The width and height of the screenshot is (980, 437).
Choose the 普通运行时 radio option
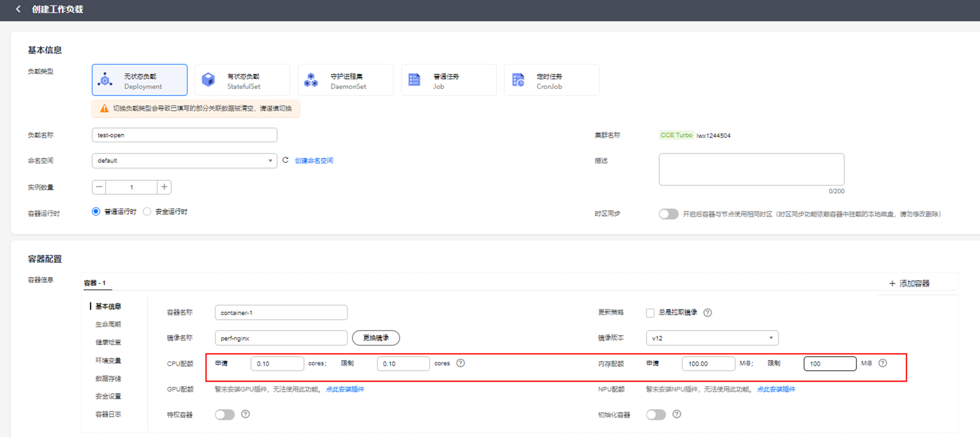tap(96, 212)
